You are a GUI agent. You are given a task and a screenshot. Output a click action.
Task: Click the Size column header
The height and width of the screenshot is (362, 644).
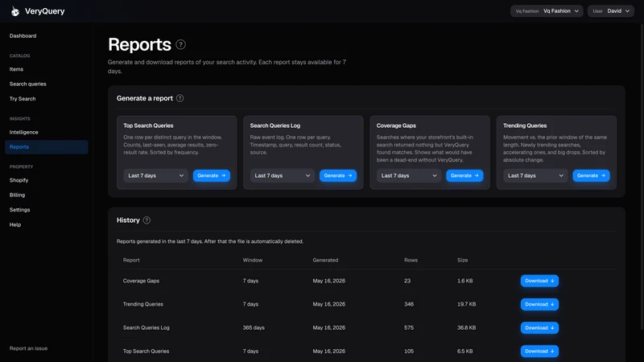tap(462, 260)
